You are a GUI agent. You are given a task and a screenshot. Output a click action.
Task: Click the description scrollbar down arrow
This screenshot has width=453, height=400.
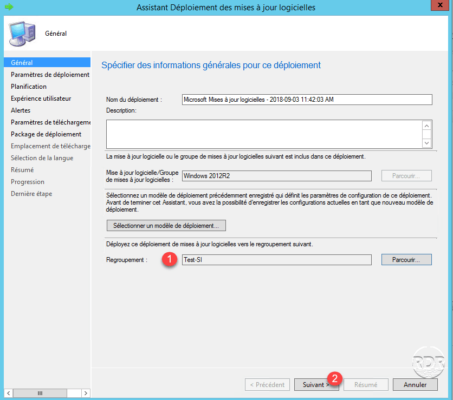tap(427, 143)
